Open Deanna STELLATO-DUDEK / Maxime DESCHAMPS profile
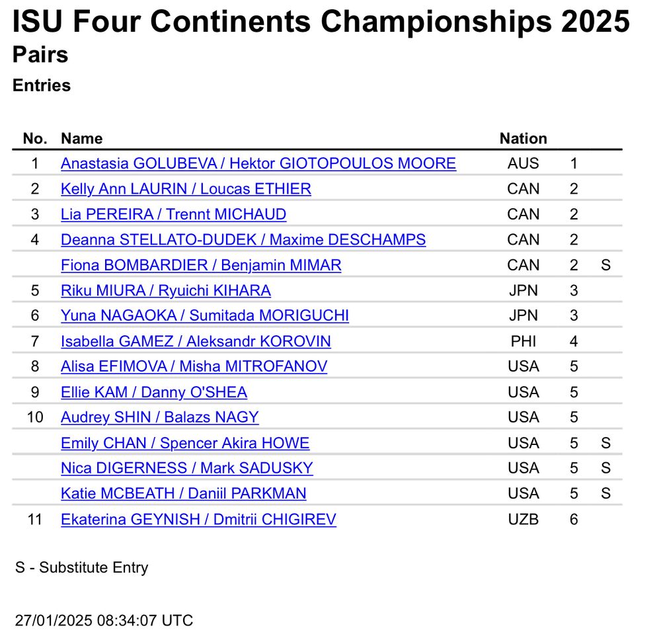This screenshot has width=661, height=644. pyautogui.click(x=243, y=239)
